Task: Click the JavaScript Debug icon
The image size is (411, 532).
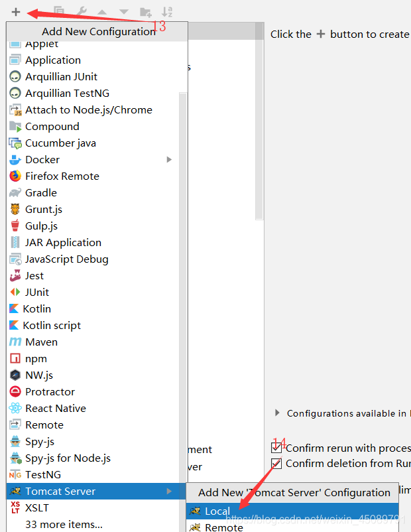Action: click(15, 259)
